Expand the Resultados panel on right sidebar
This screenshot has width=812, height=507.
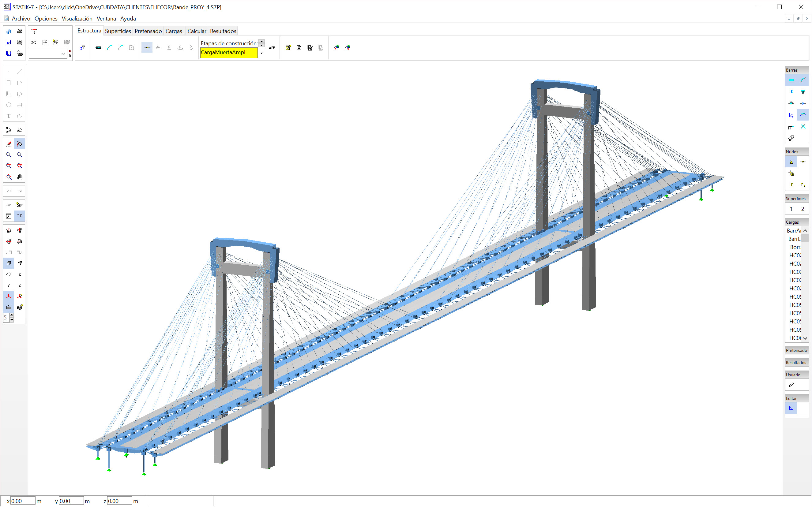tap(796, 363)
